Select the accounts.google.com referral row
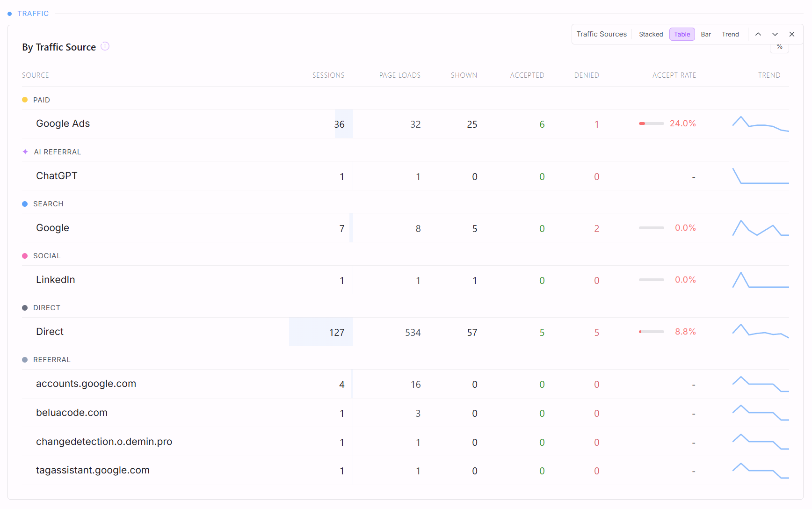The image size is (812, 509). click(x=406, y=384)
